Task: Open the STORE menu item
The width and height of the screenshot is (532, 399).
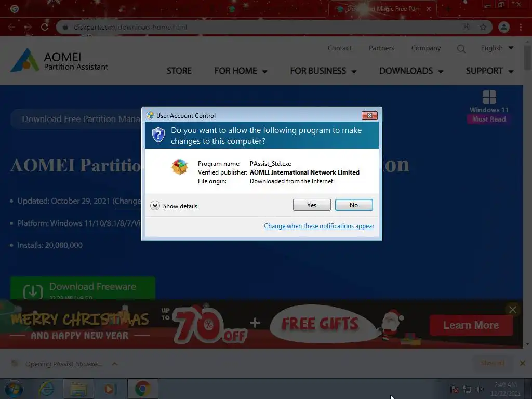Action: 179,71
